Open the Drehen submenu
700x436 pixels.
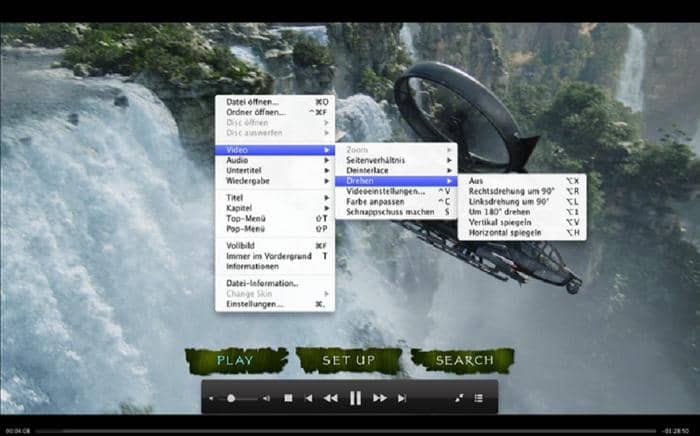click(x=396, y=181)
